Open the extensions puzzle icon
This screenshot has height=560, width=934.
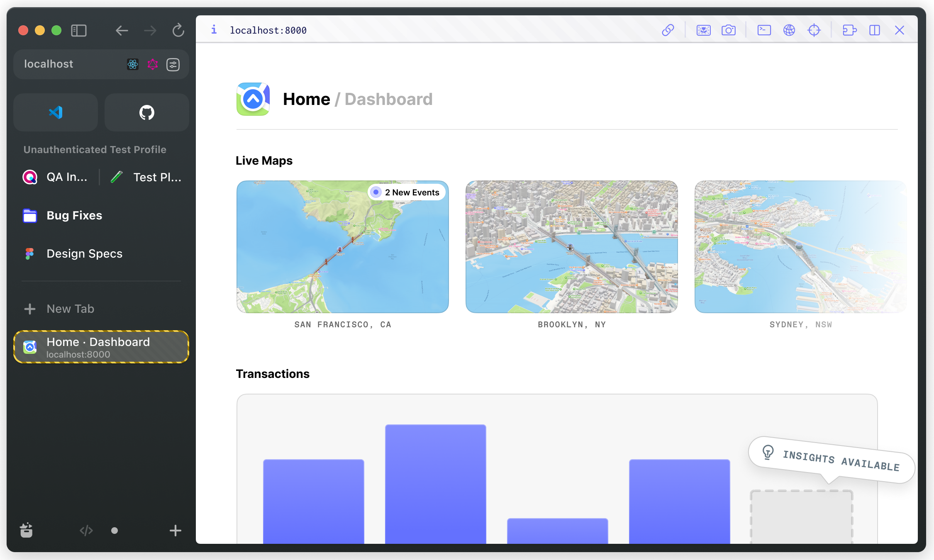click(850, 30)
